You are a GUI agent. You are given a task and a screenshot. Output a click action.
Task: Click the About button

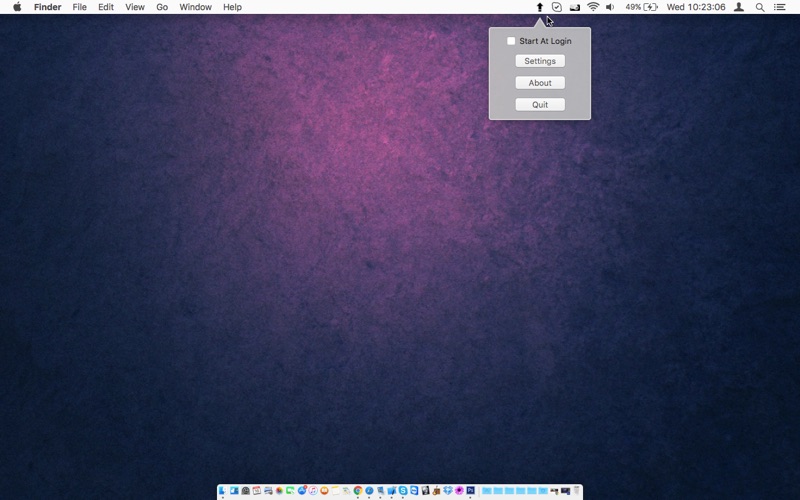(540, 83)
